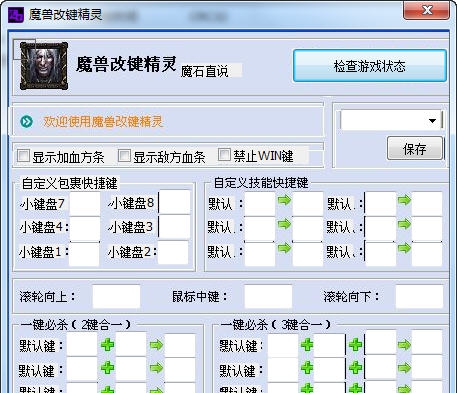457x393 pixels.
Task: Click the 小键盘1 hotkey field
Action: (x=84, y=254)
